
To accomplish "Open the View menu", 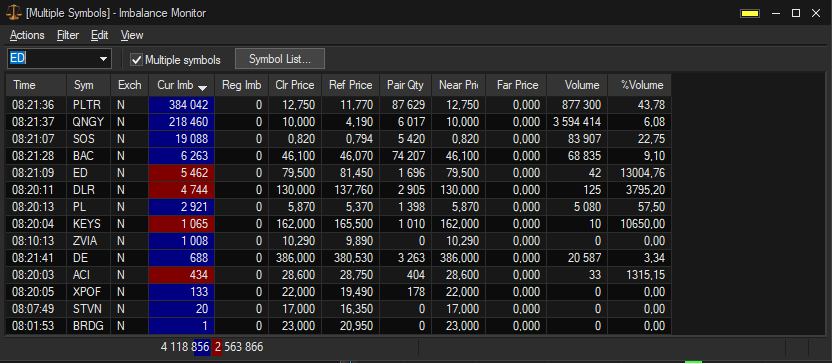I will point(132,35).
